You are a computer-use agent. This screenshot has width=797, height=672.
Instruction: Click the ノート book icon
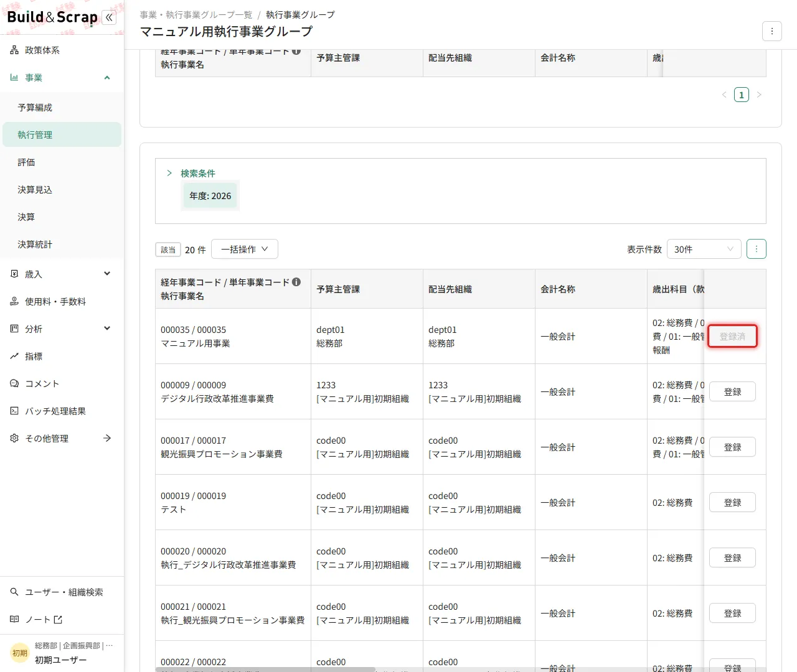tap(14, 620)
